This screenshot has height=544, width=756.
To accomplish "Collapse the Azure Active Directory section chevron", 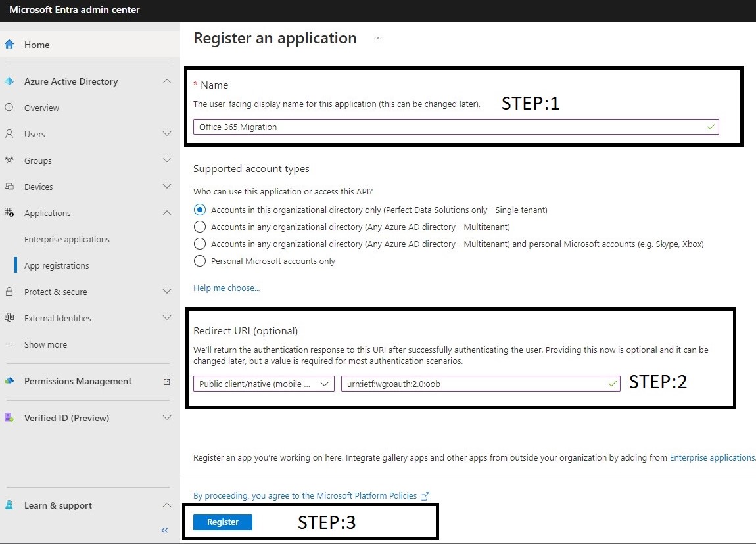I will 167,81.
